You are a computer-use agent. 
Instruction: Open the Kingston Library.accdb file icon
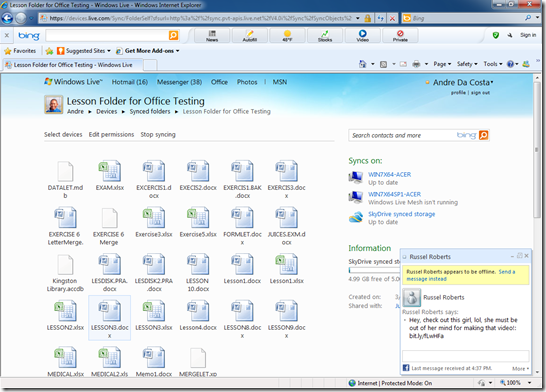[x=65, y=264]
